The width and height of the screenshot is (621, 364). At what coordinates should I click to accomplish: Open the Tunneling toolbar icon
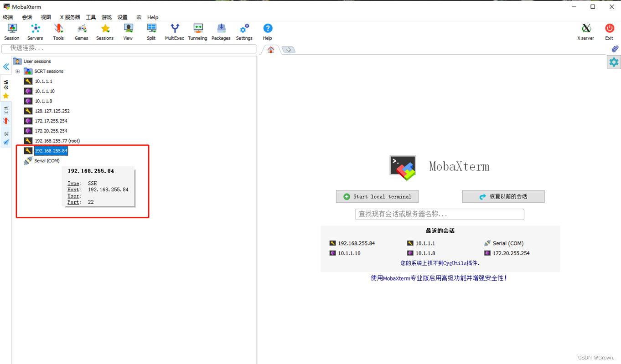(x=197, y=32)
